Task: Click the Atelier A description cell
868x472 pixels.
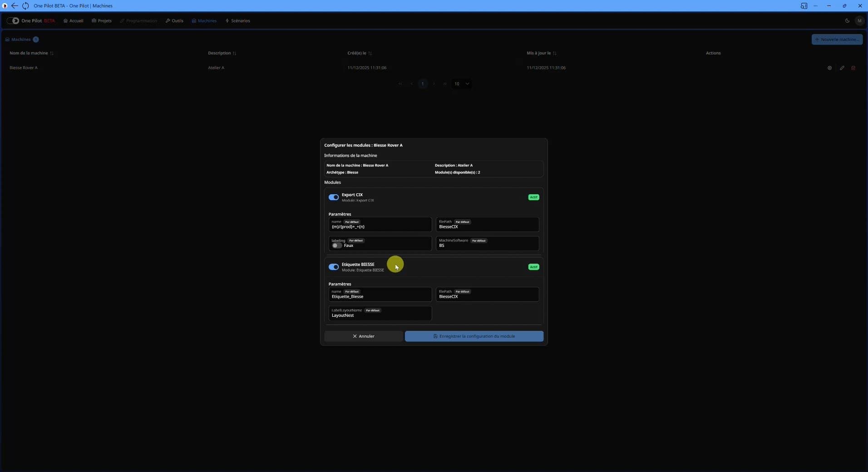Action: coord(216,68)
